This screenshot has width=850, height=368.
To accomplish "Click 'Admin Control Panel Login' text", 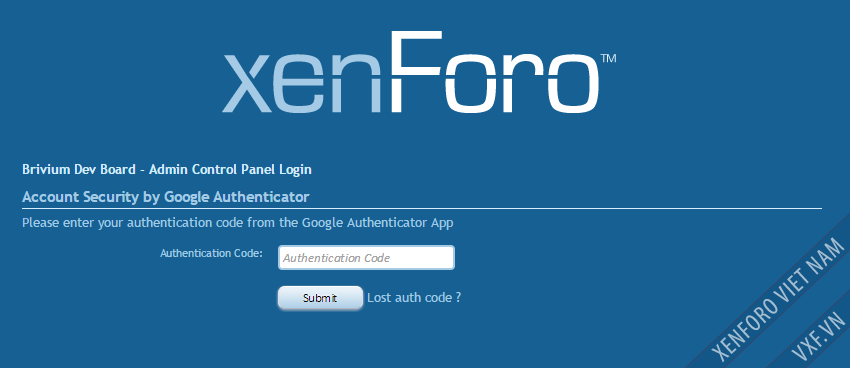I will (x=230, y=169).
